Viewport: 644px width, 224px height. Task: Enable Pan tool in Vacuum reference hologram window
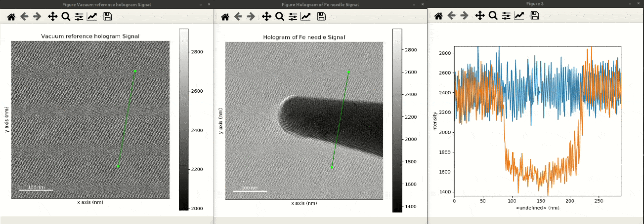coord(52,17)
